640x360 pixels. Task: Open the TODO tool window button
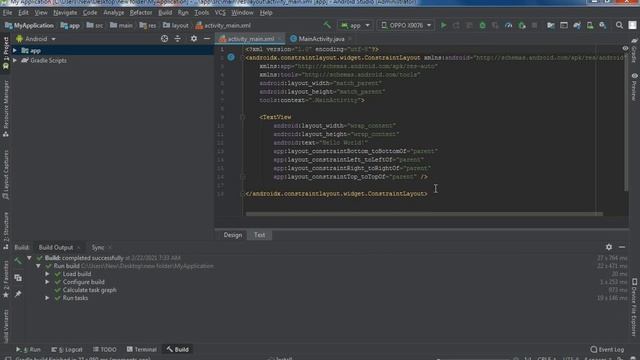tap(105, 349)
